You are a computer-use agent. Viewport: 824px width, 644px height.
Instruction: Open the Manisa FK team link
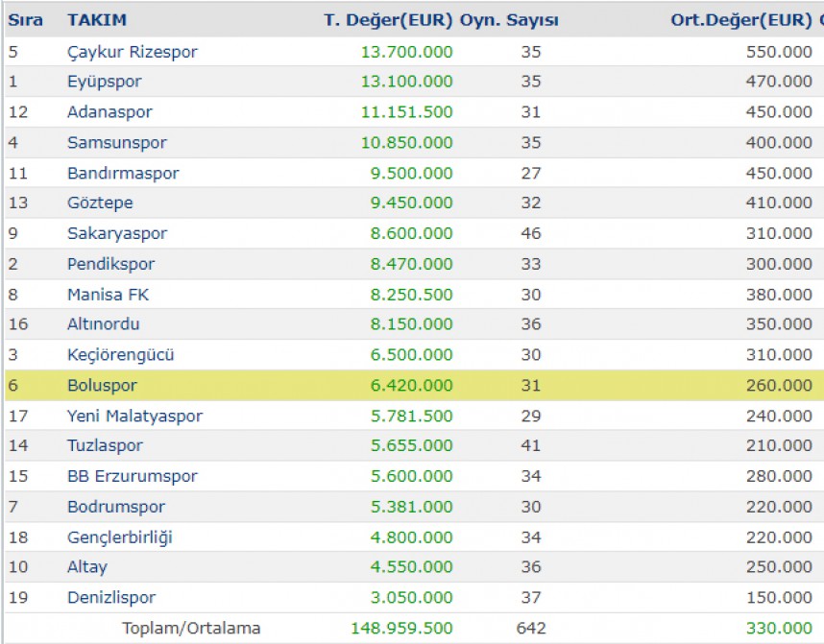(109, 295)
